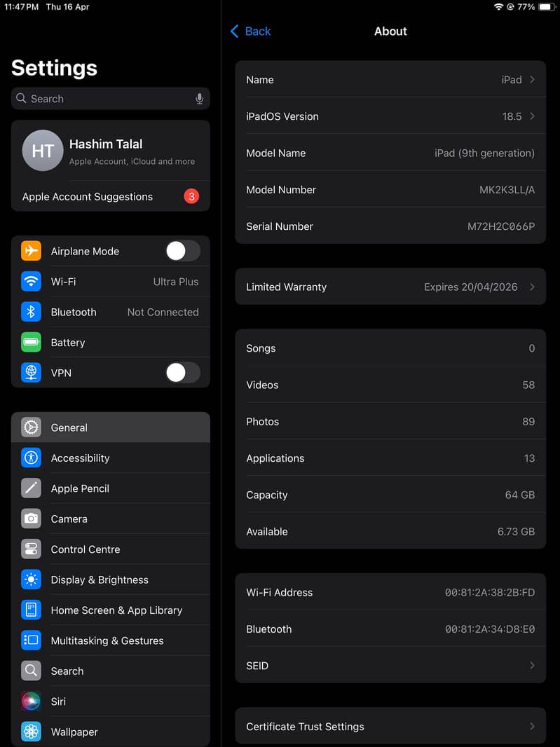The image size is (560, 747).
Task: Open Hashim Talal account details
Action: point(111,151)
